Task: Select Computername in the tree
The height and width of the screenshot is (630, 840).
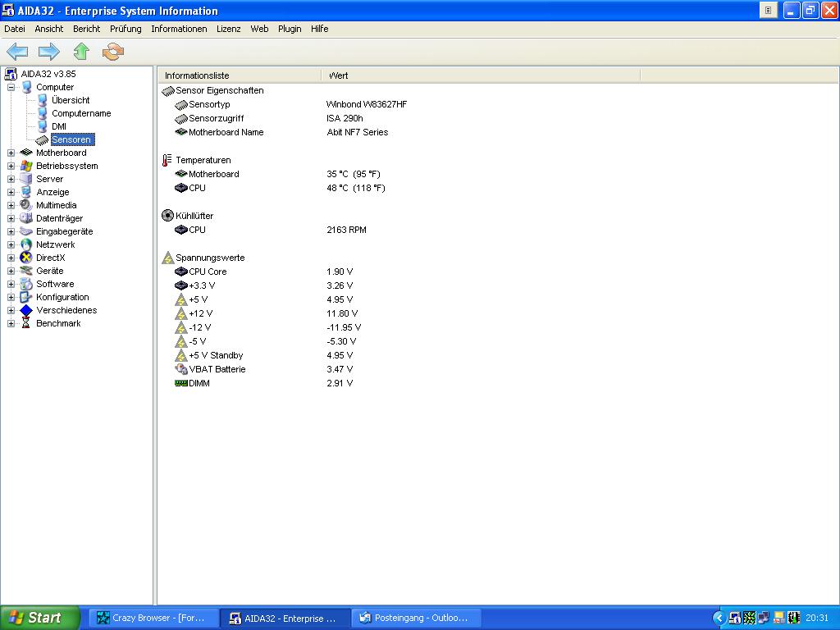Action: point(81,113)
